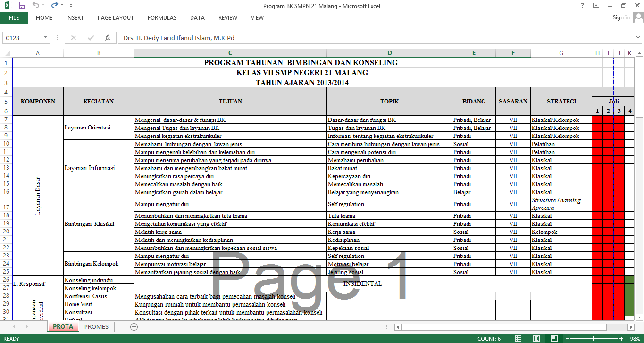
Task: Click the zoom slider handle
Action: [x=594, y=339]
